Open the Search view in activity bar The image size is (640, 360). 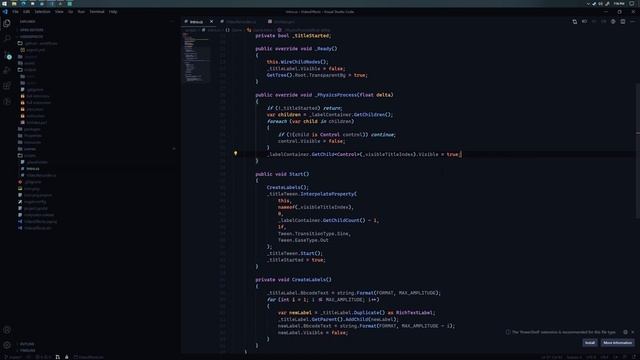tap(7, 39)
